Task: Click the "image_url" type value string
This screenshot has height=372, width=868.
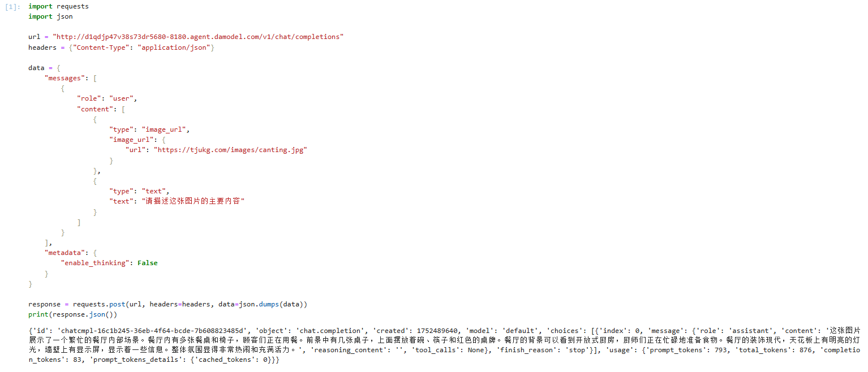Action: 164,129
